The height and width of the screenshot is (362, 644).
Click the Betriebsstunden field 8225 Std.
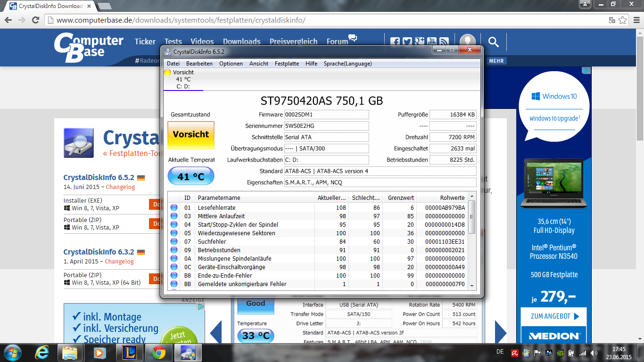coord(453,160)
